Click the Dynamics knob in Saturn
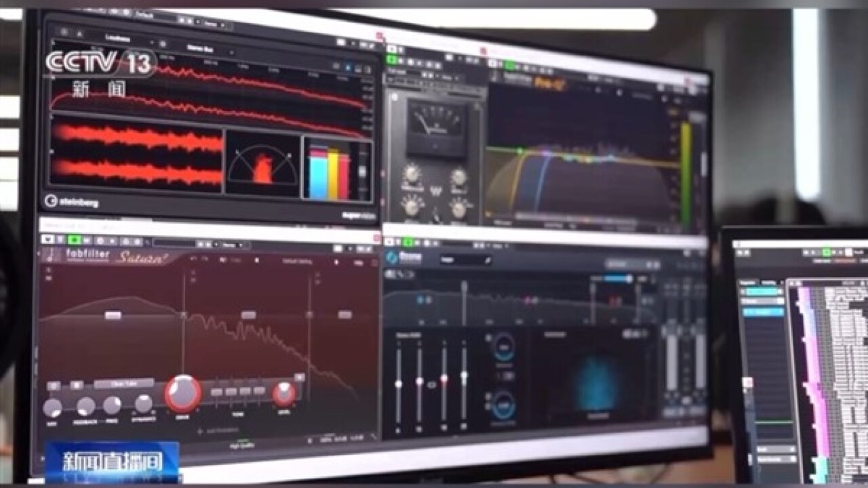The width and height of the screenshot is (868, 488). click(x=143, y=404)
